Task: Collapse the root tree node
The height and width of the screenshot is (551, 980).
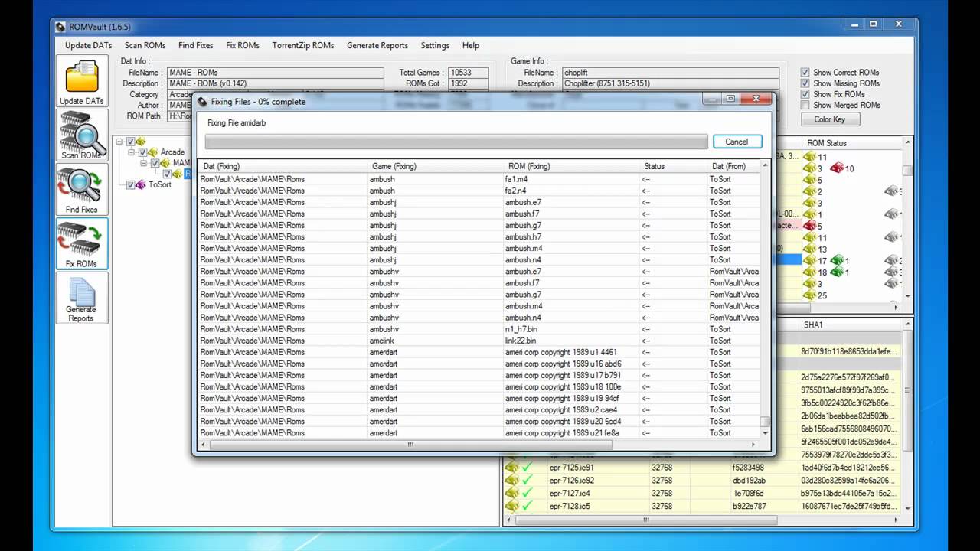Action: [119, 142]
